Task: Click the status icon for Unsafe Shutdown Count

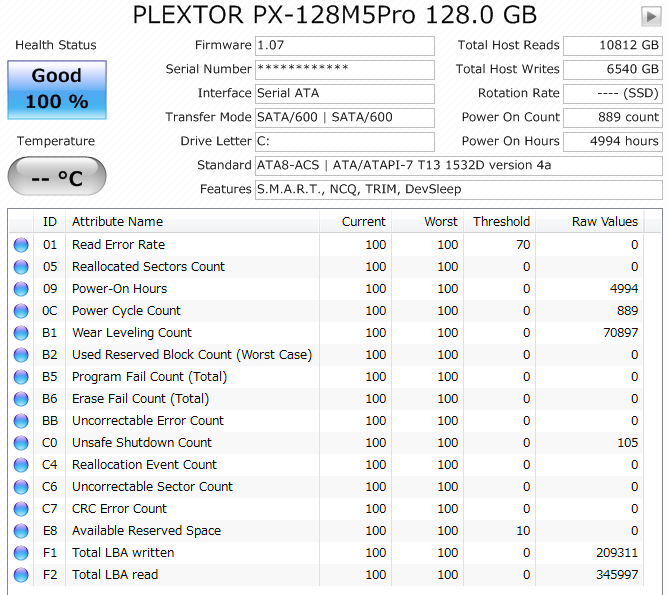Action: [x=21, y=443]
